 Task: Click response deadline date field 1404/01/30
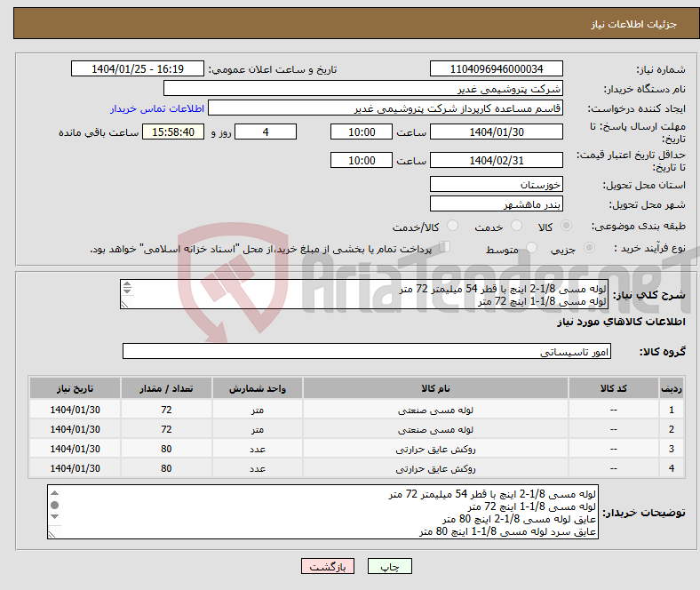(x=496, y=132)
